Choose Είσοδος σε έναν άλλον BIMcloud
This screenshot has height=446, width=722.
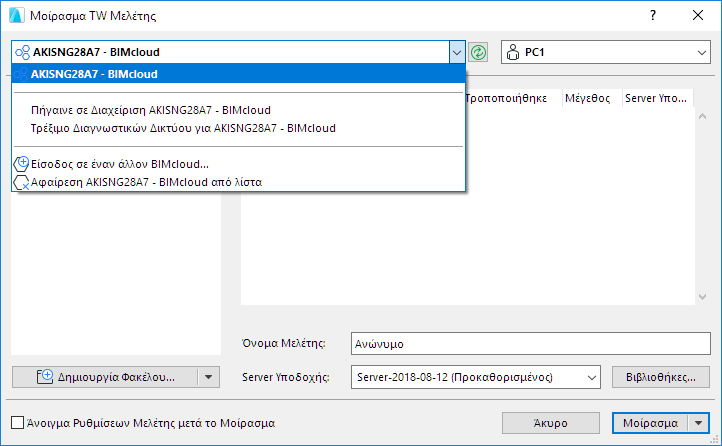tap(239, 164)
